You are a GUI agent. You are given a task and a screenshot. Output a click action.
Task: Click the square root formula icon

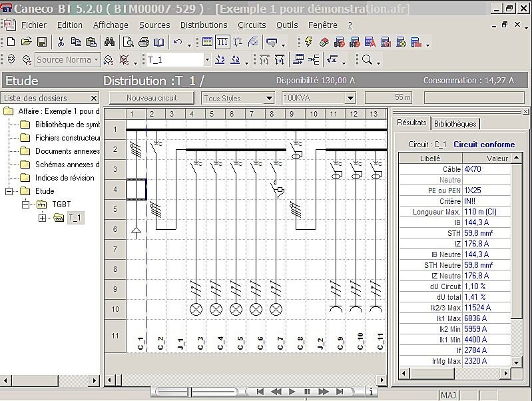[x=332, y=60]
